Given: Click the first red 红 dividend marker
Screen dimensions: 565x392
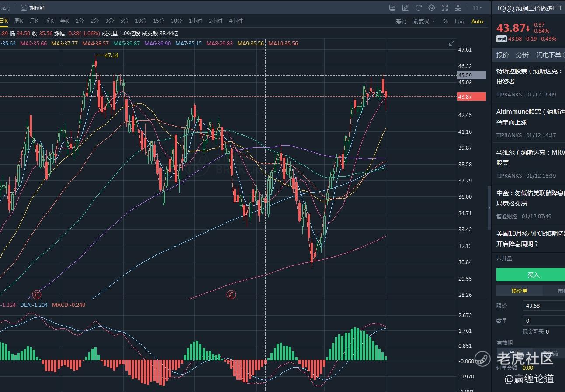Looking at the screenshot, I should click(37, 295).
